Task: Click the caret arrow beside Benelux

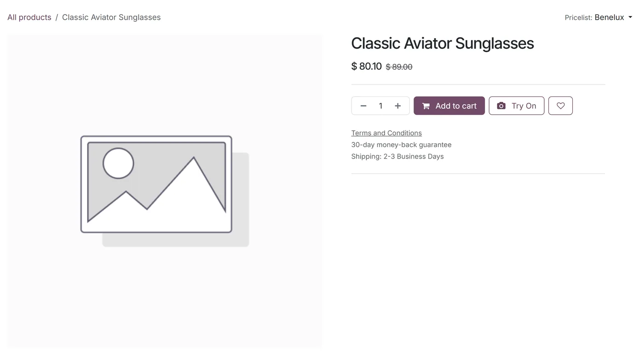Action: click(x=630, y=17)
